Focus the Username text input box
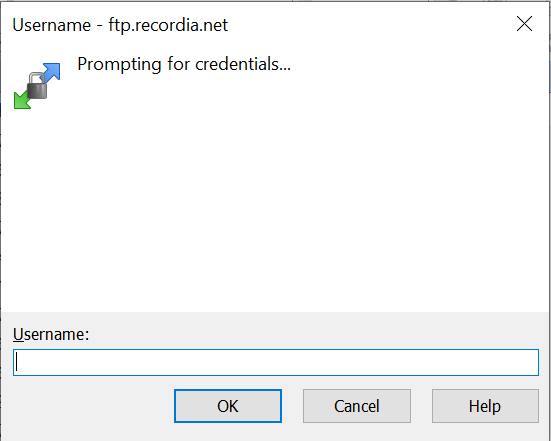The image size is (551, 441). (276, 362)
